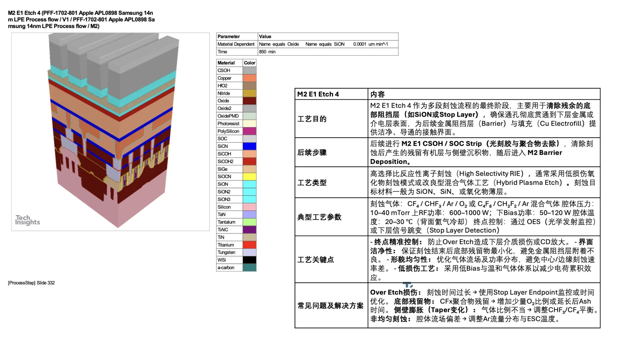The width and height of the screenshot is (644, 362).
Task: Click the WSi black color swatch
Action: (250, 260)
